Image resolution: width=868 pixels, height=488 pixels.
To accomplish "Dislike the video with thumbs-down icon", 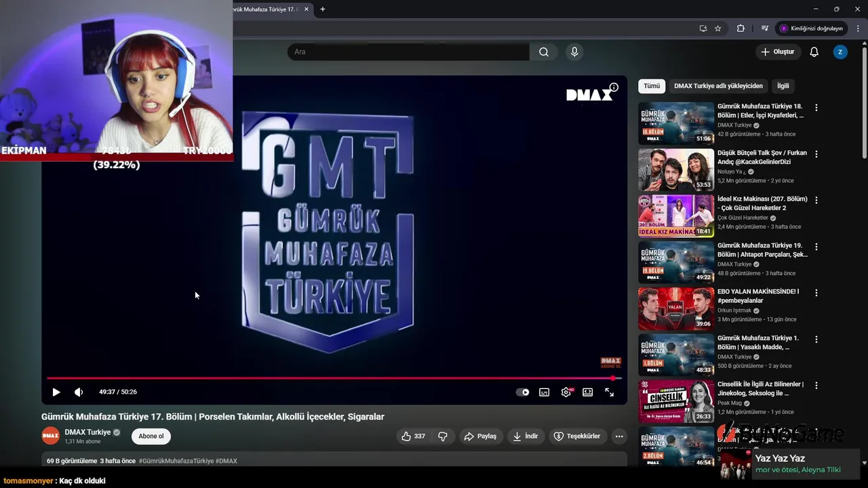I will 443,436.
